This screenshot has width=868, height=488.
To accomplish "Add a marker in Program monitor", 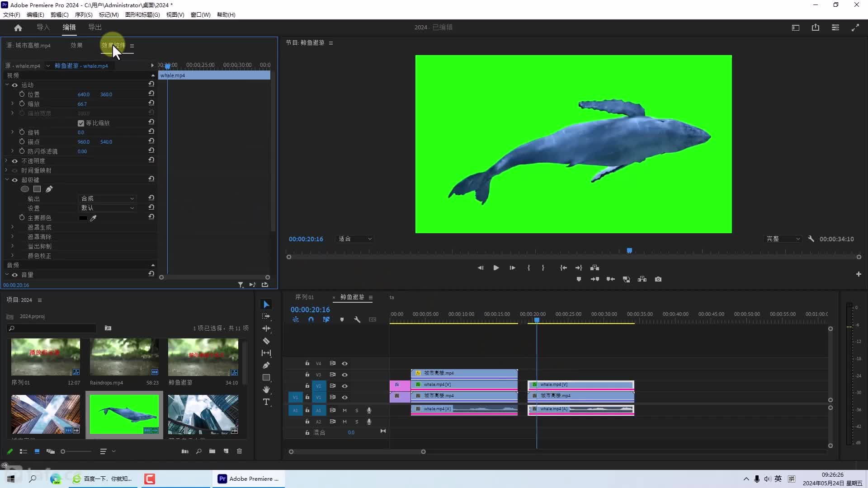I will pyautogui.click(x=579, y=279).
